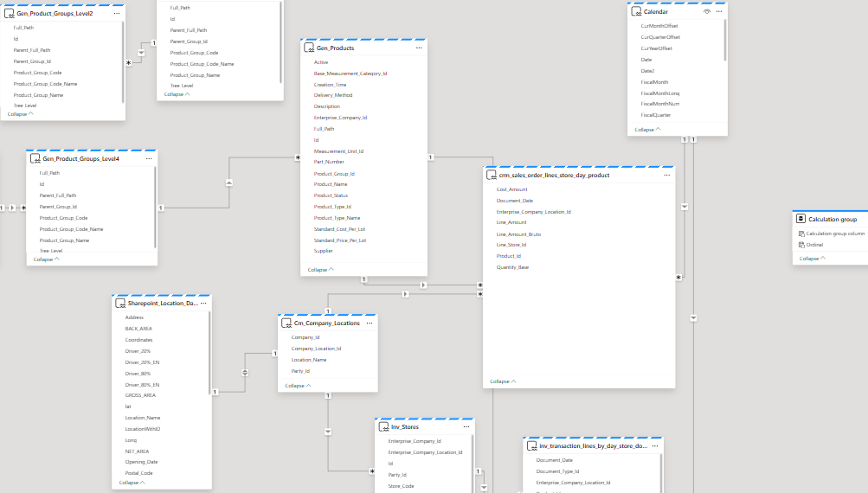Click the Sharepoint_Location_Da table icon
Image resolution: width=868 pixels, height=493 pixels.
pyautogui.click(x=120, y=304)
